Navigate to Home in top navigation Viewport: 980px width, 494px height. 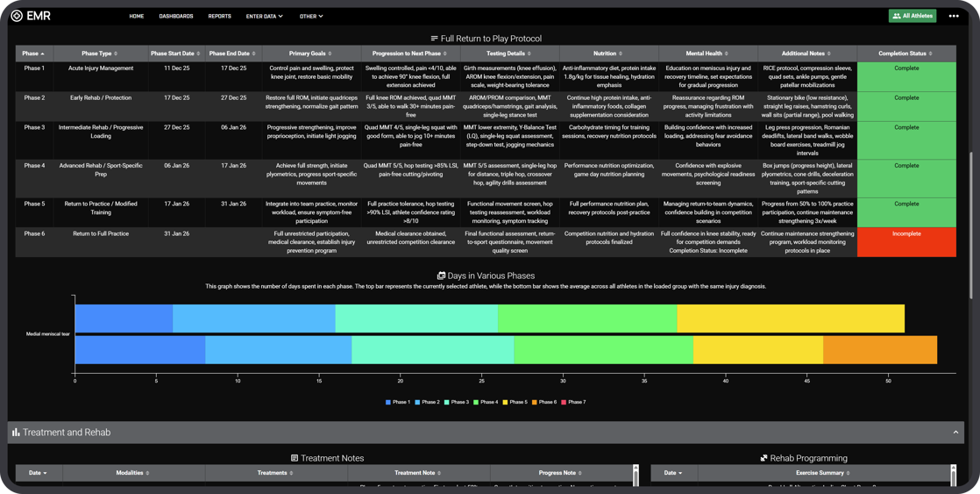(x=136, y=17)
